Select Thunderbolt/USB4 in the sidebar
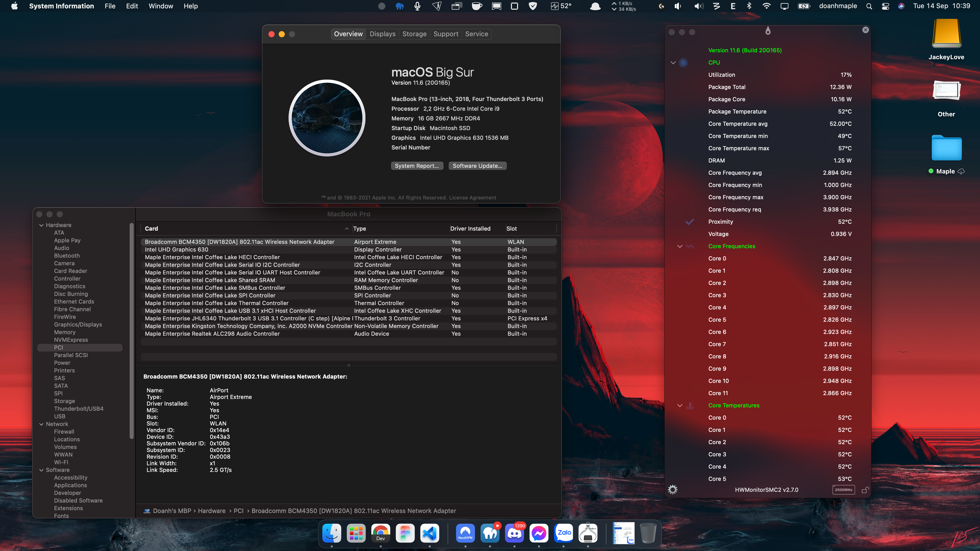 click(79, 409)
